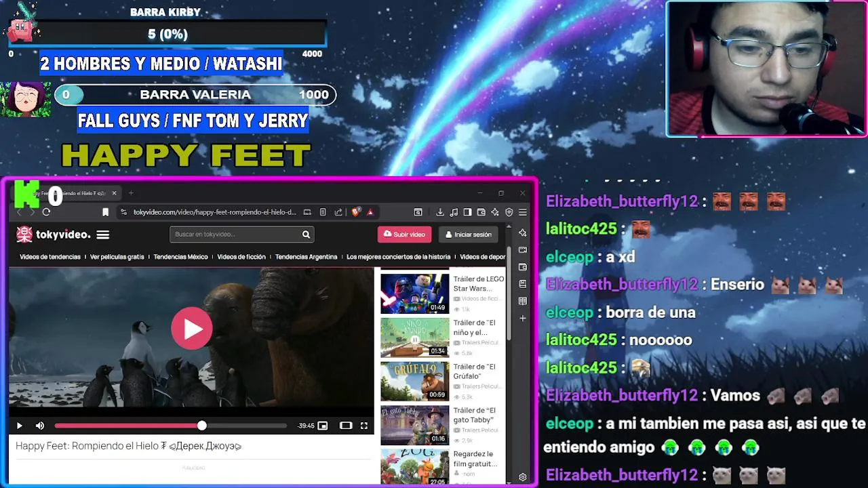
Task: Click the Tráiler de LEGO Star Wars title
Action: pyautogui.click(x=479, y=283)
